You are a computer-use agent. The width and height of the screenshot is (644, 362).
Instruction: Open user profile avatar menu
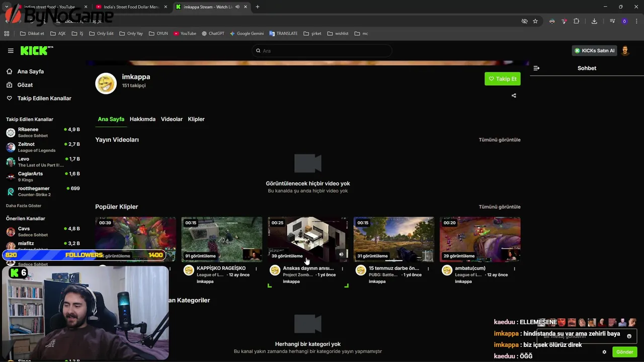pyautogui.click(x=625, y=51)
